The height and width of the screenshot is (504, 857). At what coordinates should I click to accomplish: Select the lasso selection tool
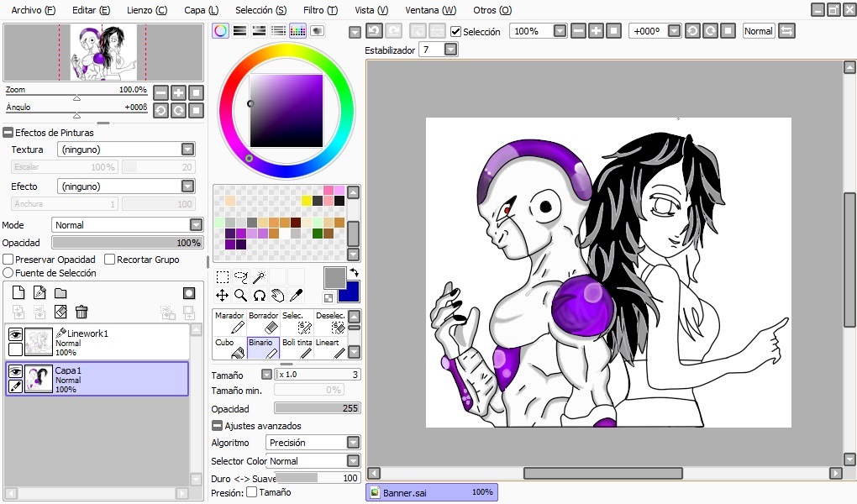click(240, 277)
